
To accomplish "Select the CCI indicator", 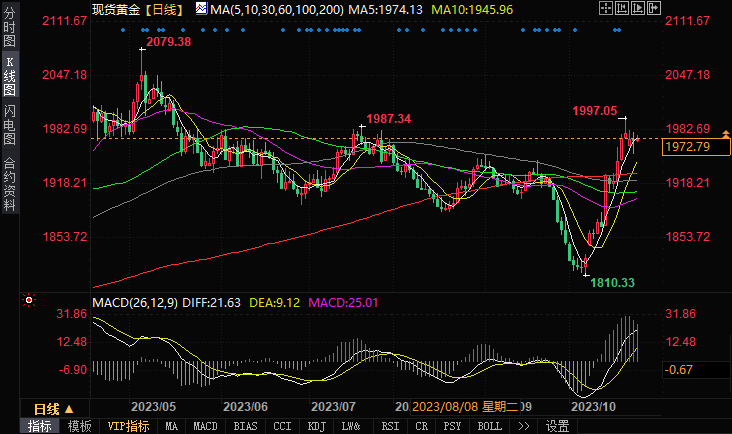I will [282, 426].
